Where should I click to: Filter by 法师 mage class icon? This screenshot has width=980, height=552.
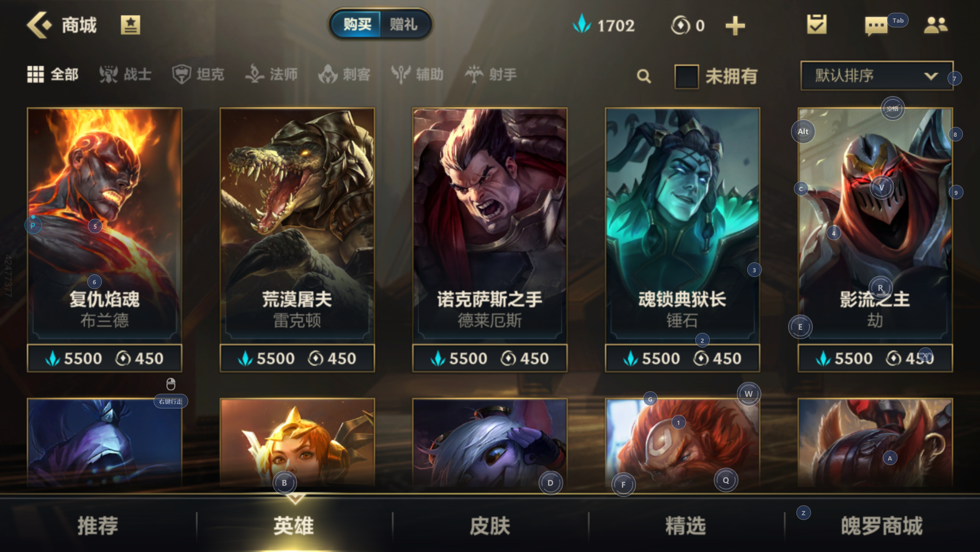[255, 74]
